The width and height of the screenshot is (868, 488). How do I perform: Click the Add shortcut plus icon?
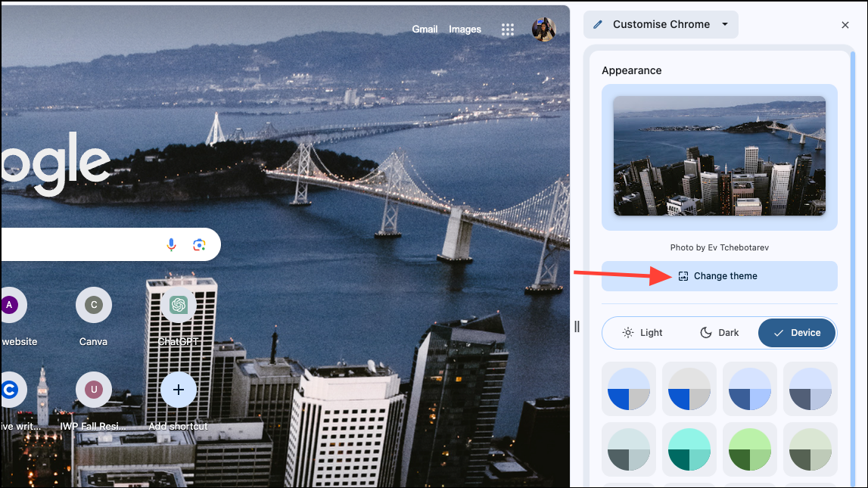click(179, 390)
